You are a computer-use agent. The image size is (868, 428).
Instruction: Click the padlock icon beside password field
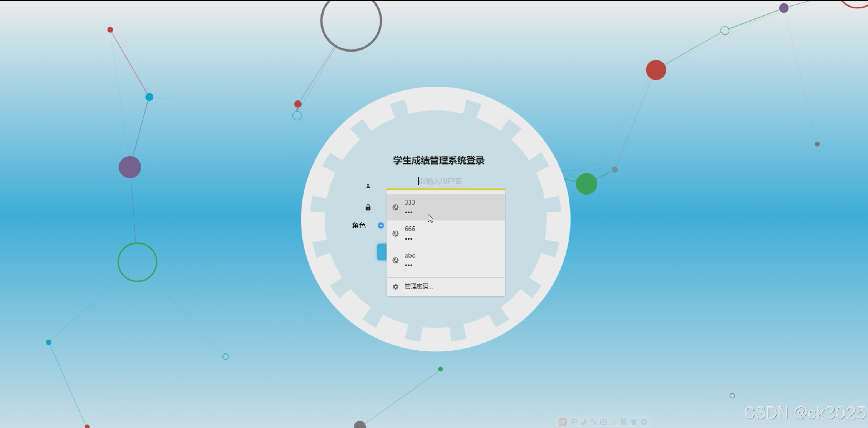point(368,208)
